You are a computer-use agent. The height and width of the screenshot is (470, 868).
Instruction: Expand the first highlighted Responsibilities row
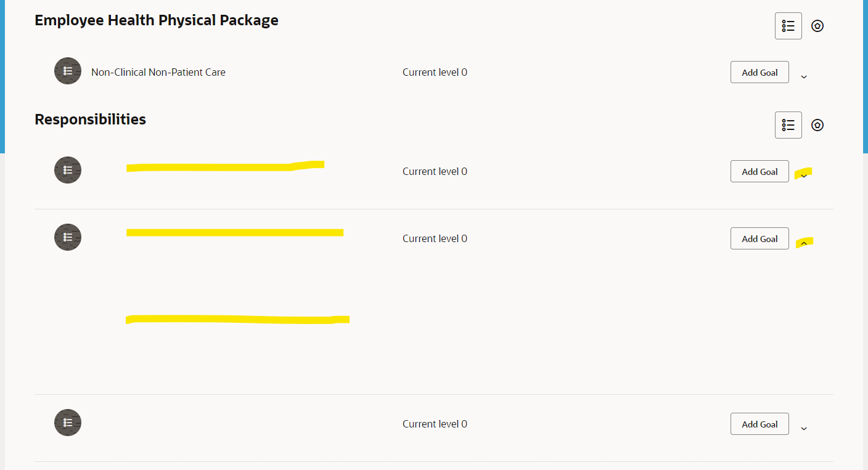pyautogui.click(x=803, y=176)
